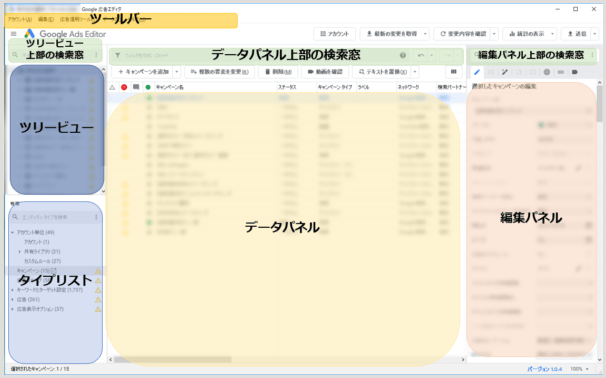Click the warning triangle column header
This screenshot has height=378, width=606.
(x=112, y=87)
